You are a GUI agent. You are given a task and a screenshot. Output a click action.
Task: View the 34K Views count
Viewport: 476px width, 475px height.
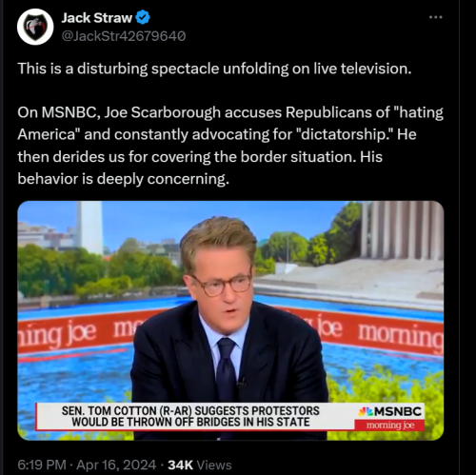coord(200,465)
